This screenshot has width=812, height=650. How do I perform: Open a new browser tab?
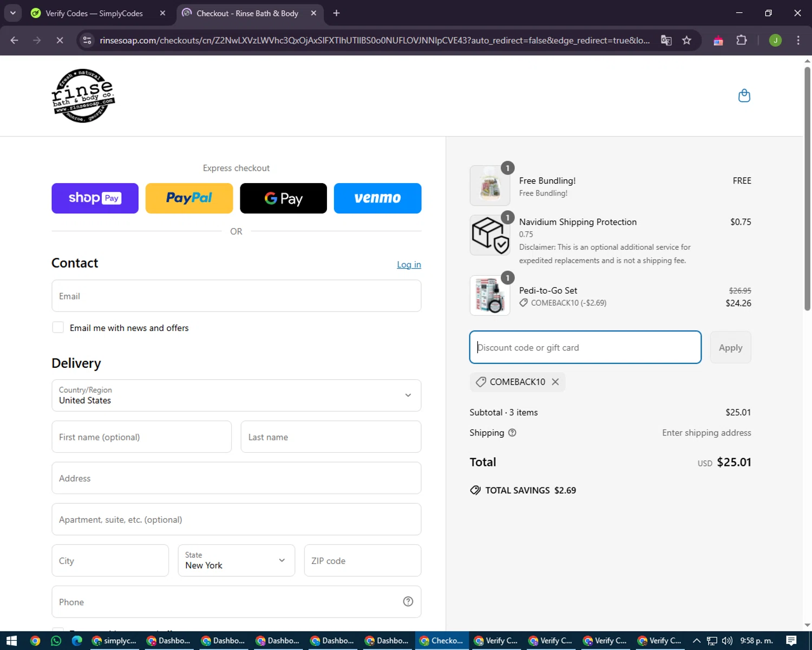click(336, 13)
